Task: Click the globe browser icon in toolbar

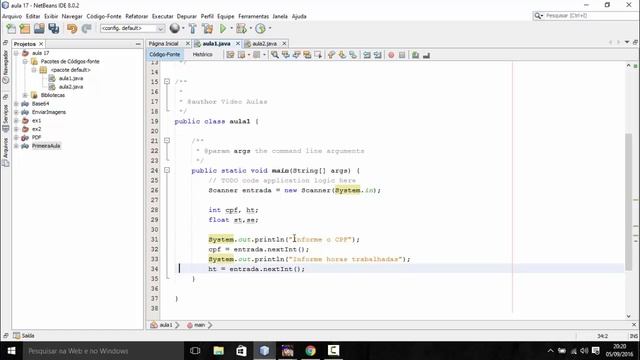Action: 175,28
